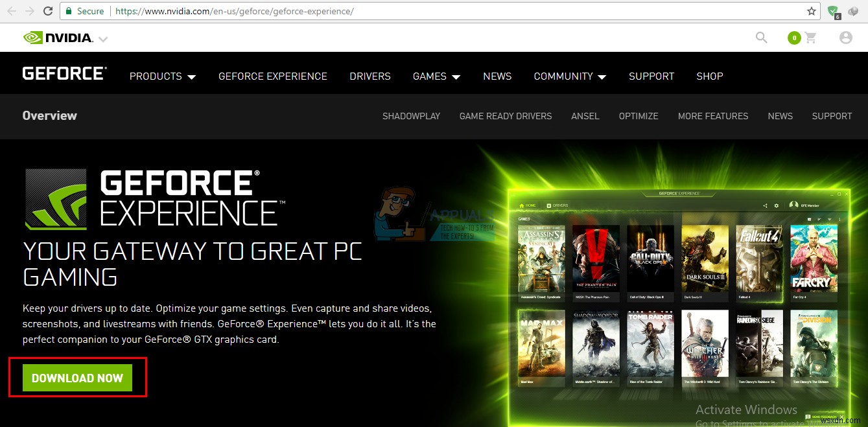Open the green shield extension icon
Image resolution: width=868 pixels, height=427 pixels.
click(834, 11)
